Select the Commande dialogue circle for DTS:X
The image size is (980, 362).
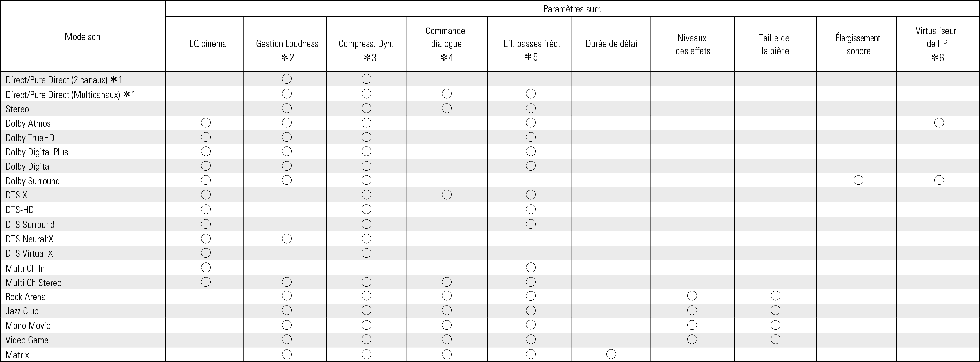click(x=447, y=195)
